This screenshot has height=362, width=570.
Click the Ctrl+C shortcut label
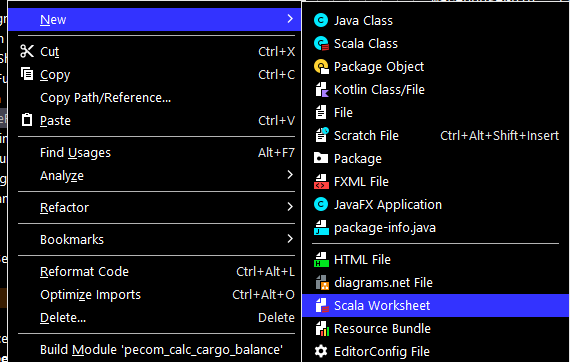pyautogui.click(x=277, y=75)
